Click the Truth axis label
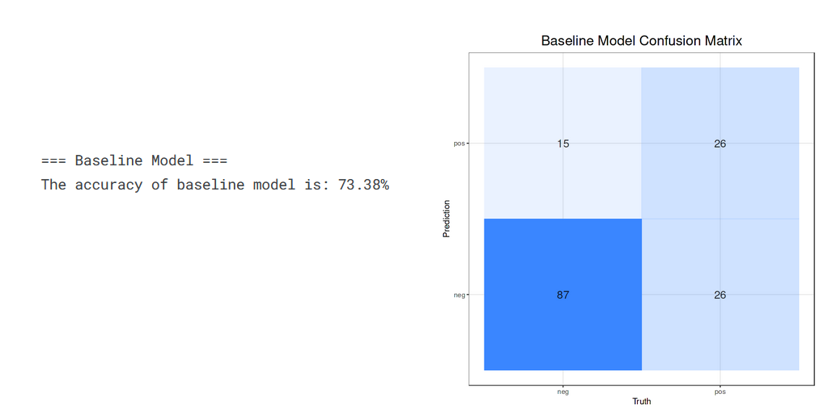Image resolution: width=827 pixels, height=416 pixels. coord(641,402)
